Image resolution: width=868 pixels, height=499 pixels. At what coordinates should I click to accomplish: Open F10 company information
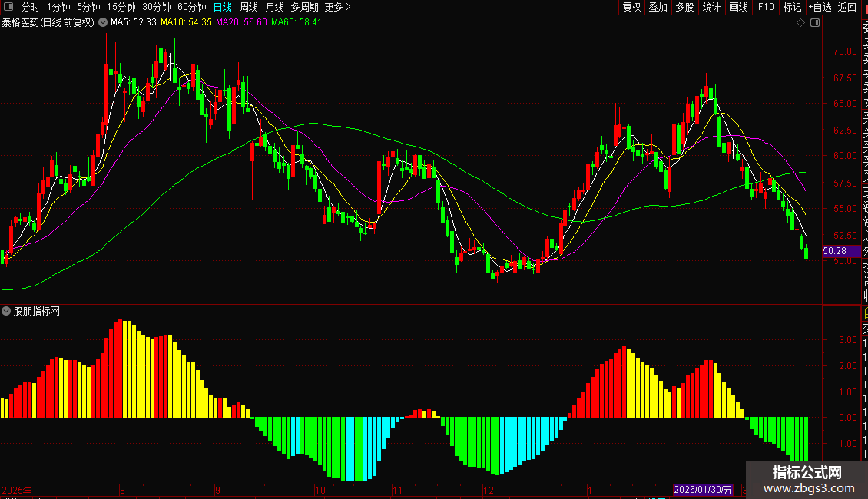pyautogui.click(x=766, y=7)
